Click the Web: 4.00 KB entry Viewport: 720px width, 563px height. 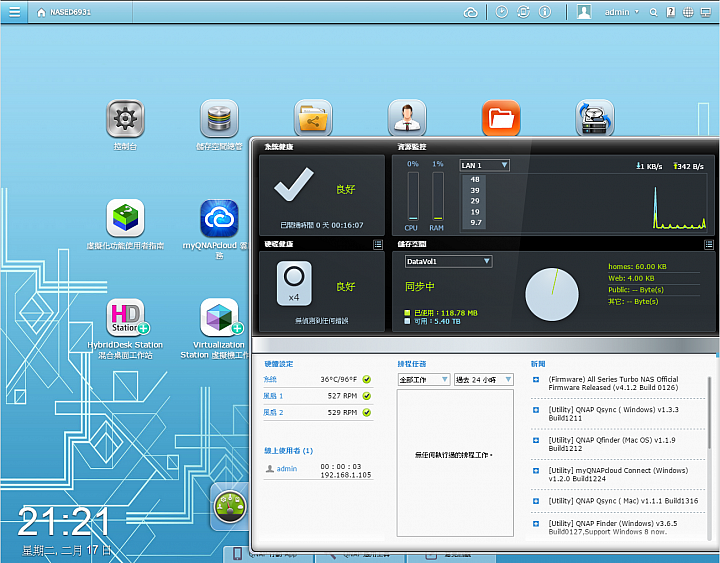(x=631, y=278)
